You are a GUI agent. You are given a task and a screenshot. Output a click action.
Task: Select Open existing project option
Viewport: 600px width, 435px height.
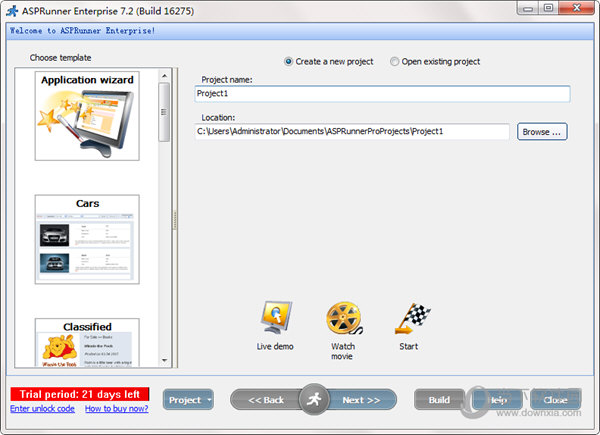(435, 62)
